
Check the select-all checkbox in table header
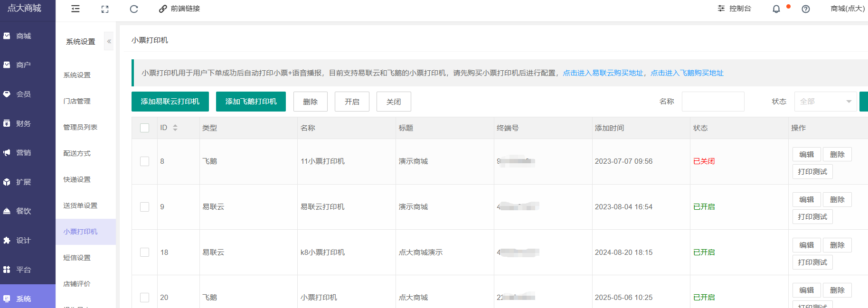(145, 128)
